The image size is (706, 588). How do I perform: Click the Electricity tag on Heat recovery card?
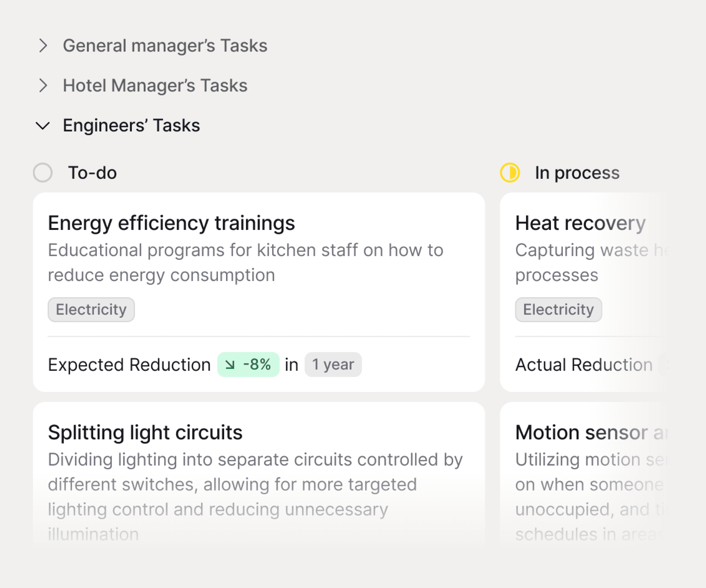click(558, 309)
